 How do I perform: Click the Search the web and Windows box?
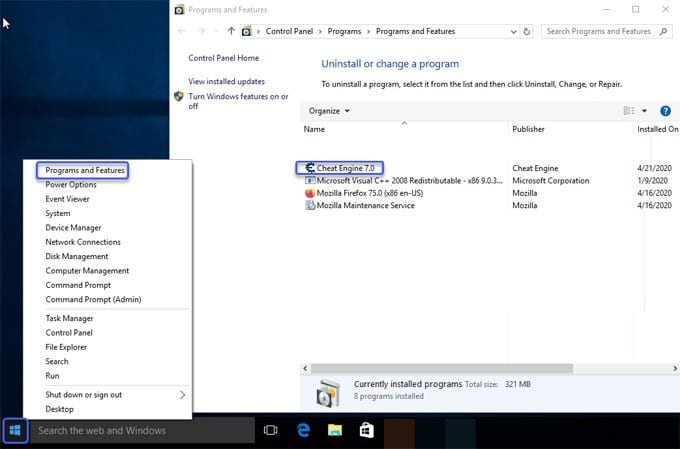(x=142, y=430)
